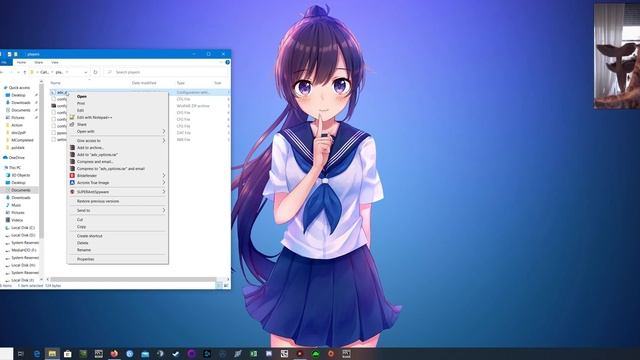
Task: Open the Action folder in sidebar
Action: point(17,125)
